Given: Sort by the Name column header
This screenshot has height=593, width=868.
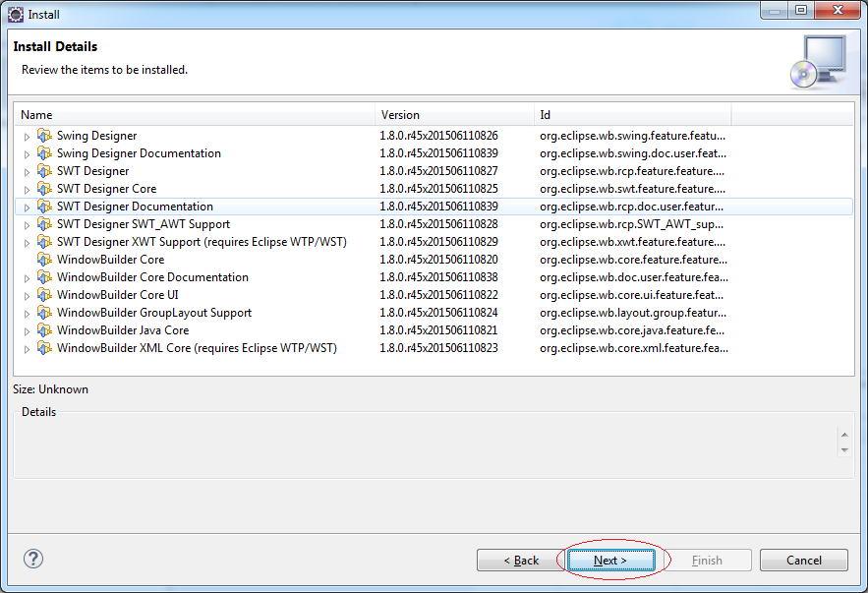Looking at the screenshot, I should click(x=195, y=115).
